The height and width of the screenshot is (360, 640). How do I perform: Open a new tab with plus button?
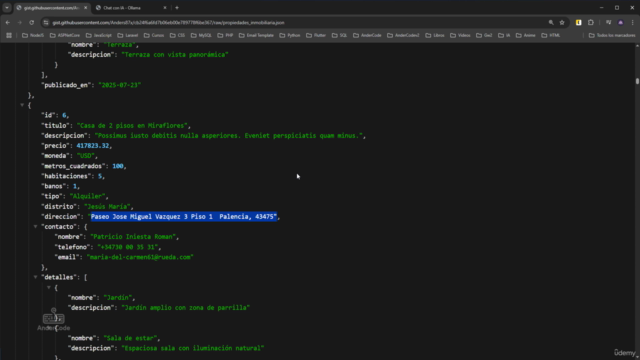pyautogui.click(x=177, y=8)
